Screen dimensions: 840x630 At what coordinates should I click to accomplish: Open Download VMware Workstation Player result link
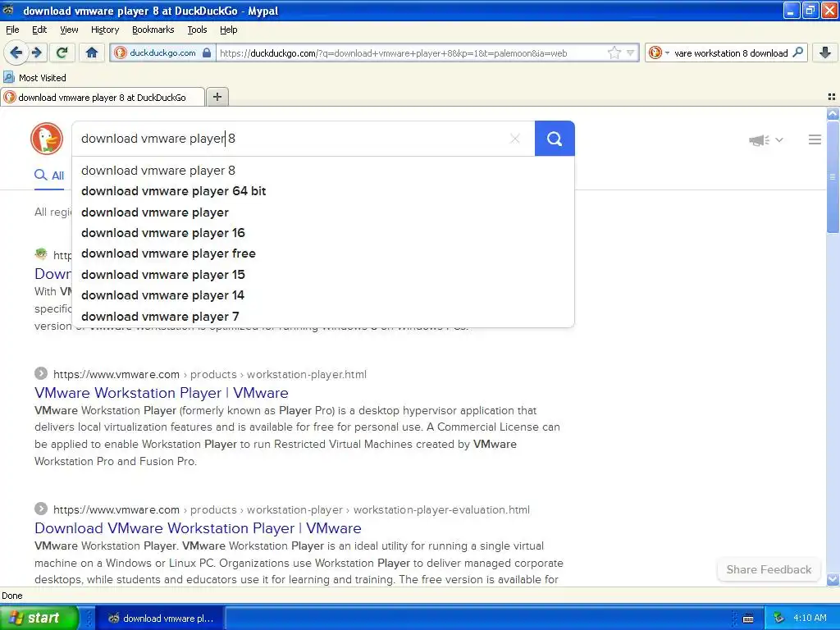[198, 528]
